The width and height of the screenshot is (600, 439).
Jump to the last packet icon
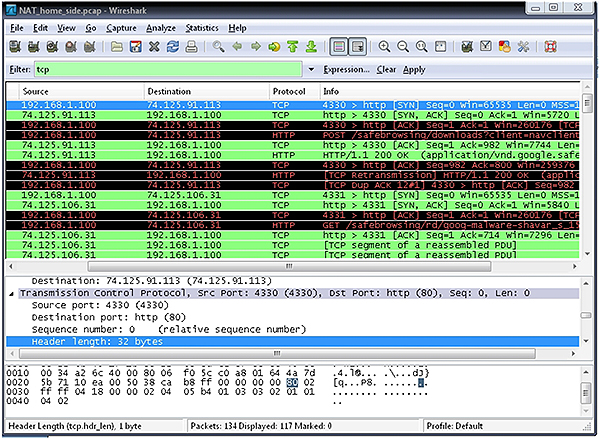(311, 47)
